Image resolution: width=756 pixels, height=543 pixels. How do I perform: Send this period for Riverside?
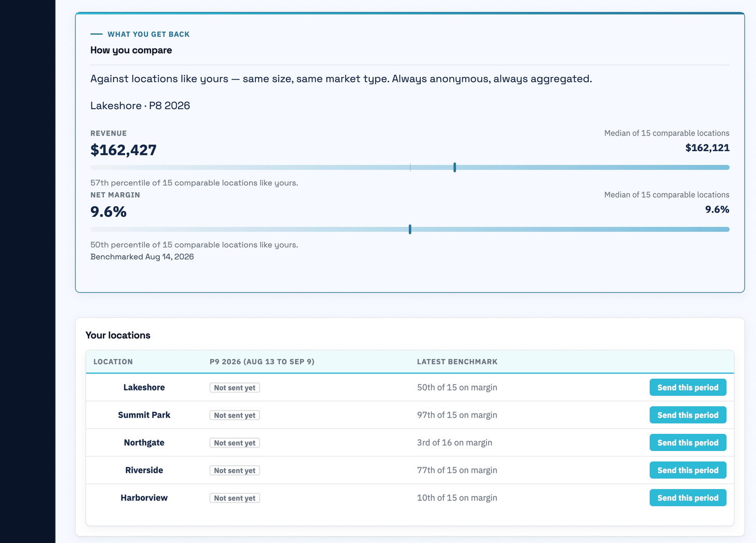click(x=688, y=470)
